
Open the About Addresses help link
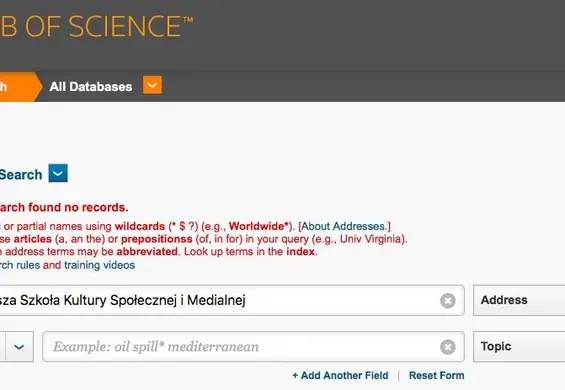tap(344, 226)
